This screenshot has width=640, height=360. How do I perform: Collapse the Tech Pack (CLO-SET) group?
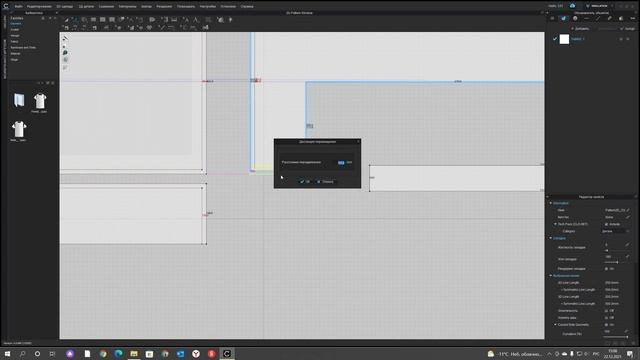click(555, 224)
